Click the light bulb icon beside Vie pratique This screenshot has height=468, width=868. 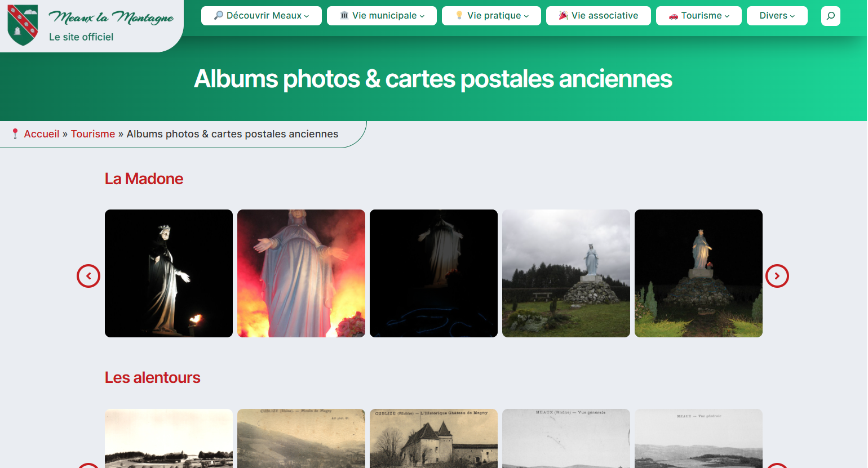coord(459,16)
